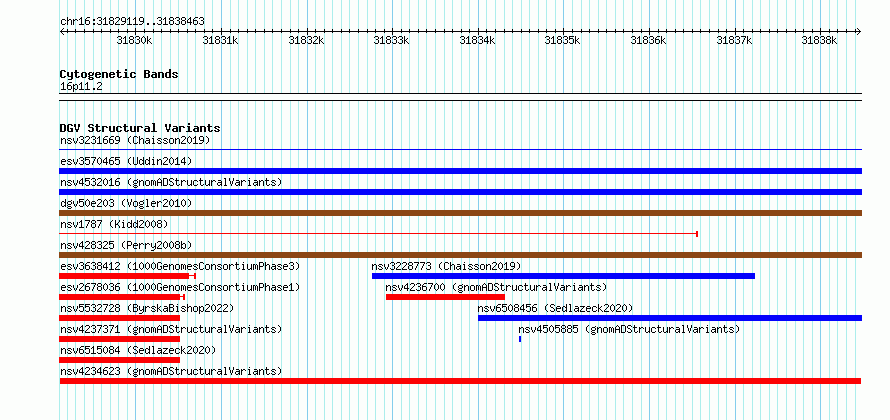Viewport: 890px width, 420px height.
Task: Click the blue nsv4532016 variant bar
Action: (460, 192)
